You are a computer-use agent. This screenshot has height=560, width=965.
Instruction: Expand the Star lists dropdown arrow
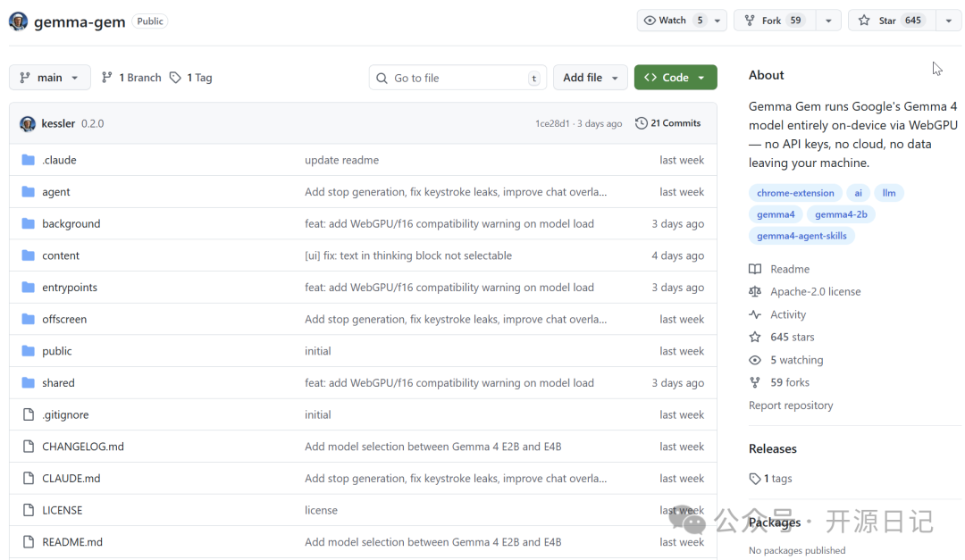click(948, 21)
